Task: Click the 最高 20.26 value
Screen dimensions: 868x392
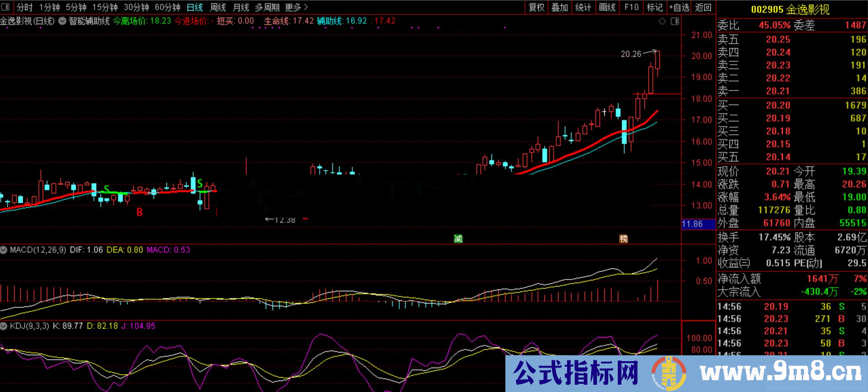Action: [854, 184]
